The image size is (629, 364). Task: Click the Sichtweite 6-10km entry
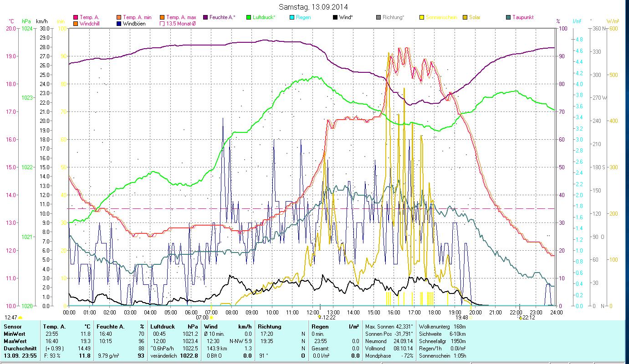click(x=442, y=334)
